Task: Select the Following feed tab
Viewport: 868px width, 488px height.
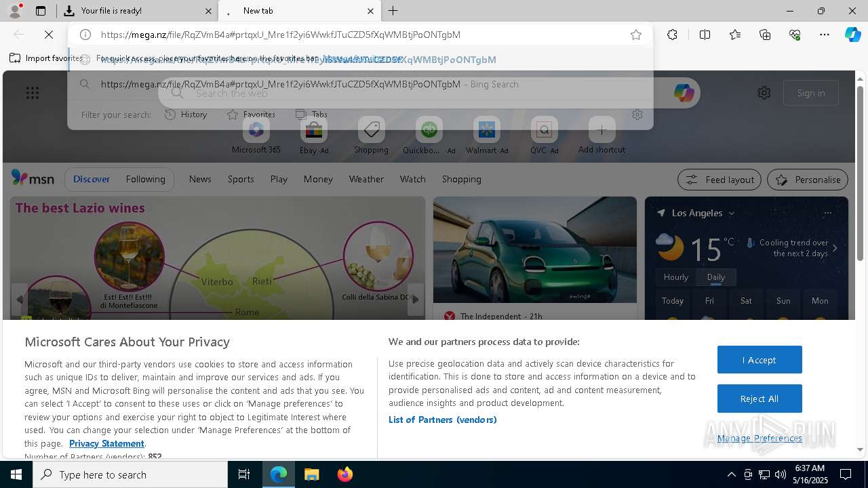Action: pyautogui.click(x=145, y=179)
